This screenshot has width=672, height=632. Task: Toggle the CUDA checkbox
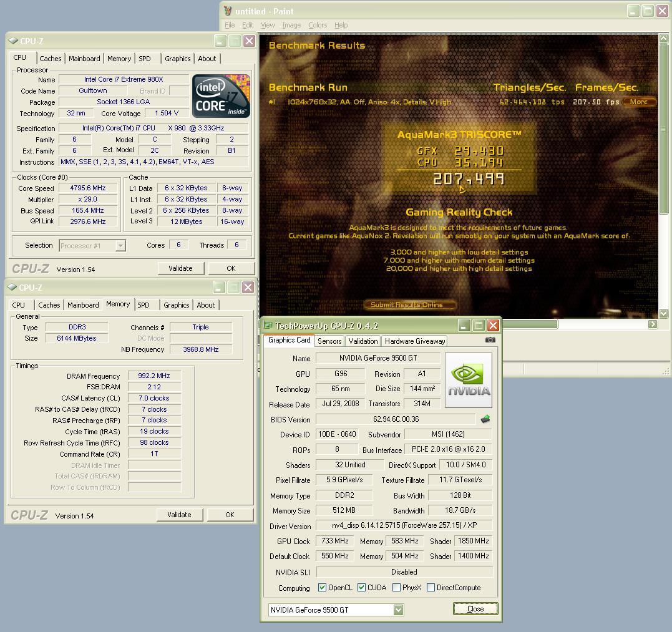pos(361,588)
